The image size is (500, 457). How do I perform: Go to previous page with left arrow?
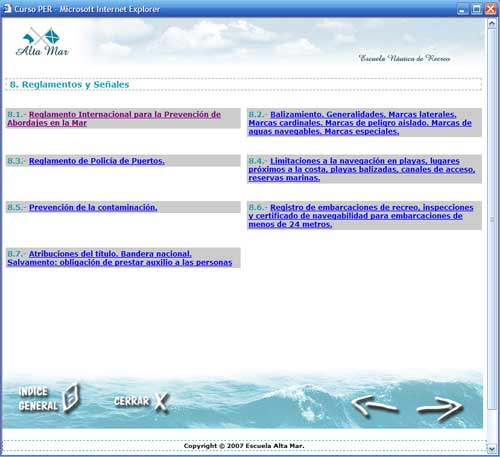point(375,405)
